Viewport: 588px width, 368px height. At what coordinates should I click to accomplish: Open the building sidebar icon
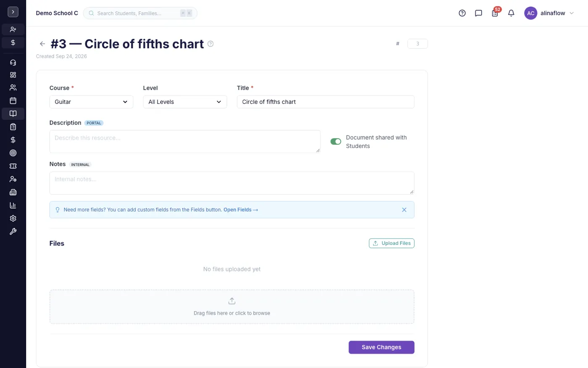click(13, 192)
